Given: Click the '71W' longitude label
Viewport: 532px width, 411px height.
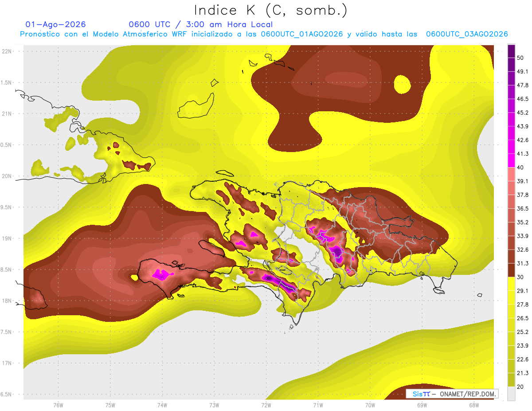Looking at the screenshot, I should (x=318, y=405).
